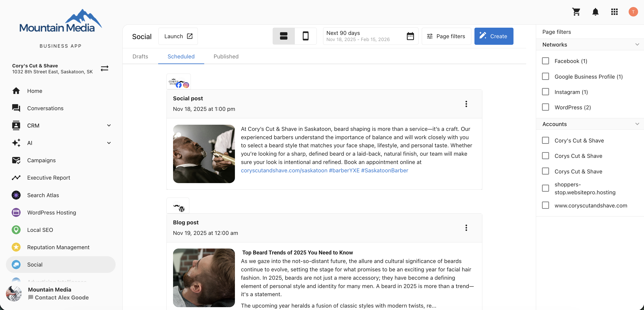
Task: Collapse the Networks filter section
Action: [x=637, y=44]
